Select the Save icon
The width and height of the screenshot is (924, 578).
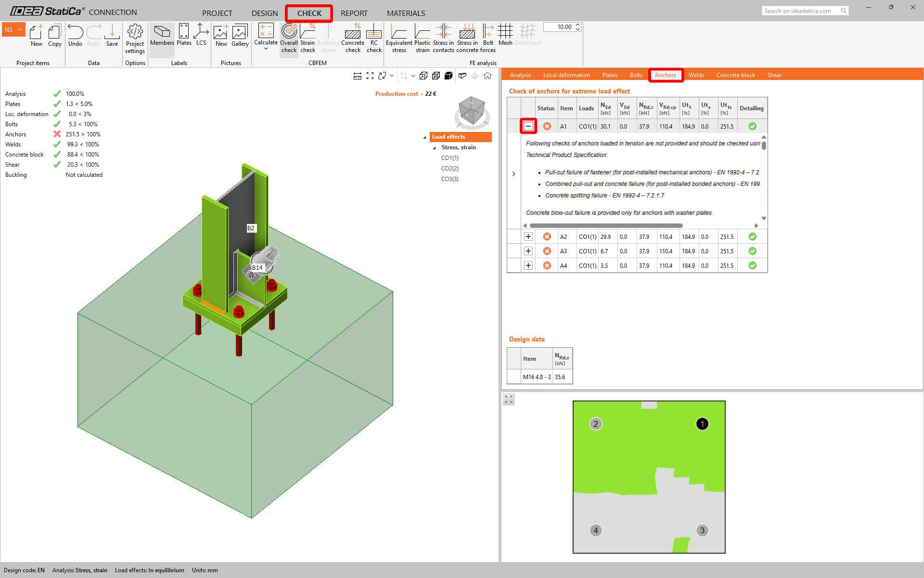(112, 34)
